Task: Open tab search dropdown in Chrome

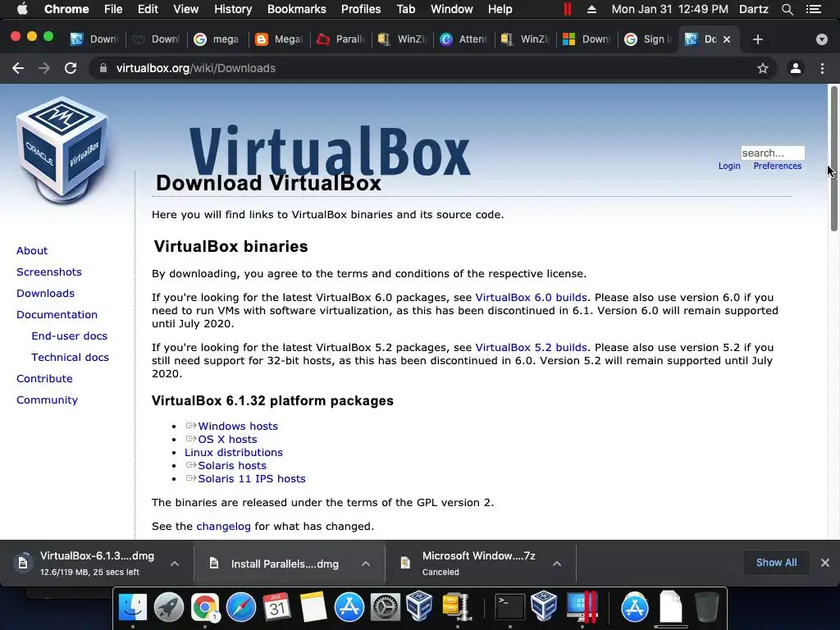Action: click(x=821, y=39)
